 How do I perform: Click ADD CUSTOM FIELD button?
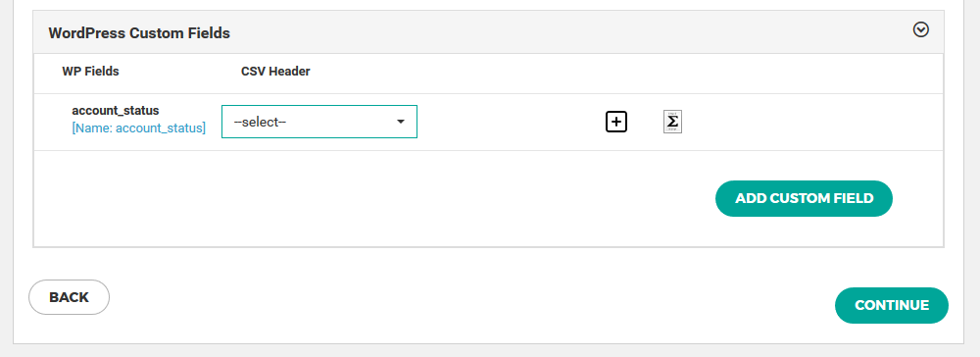point(804,199)
